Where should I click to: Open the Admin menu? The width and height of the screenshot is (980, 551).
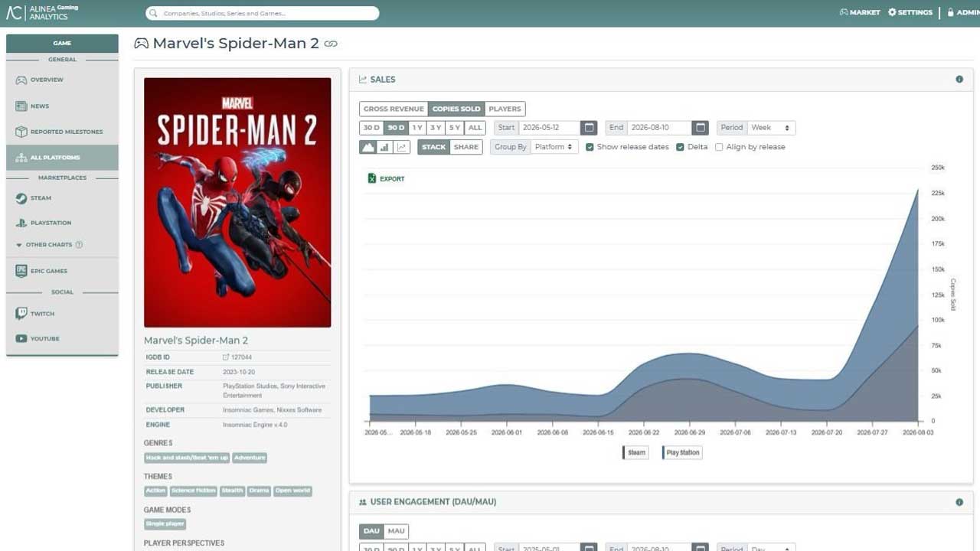[x=963, y=12]
